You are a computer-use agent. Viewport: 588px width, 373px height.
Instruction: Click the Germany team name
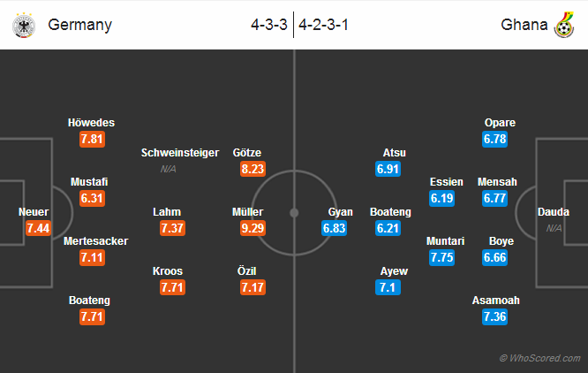(x=80, y=25)
